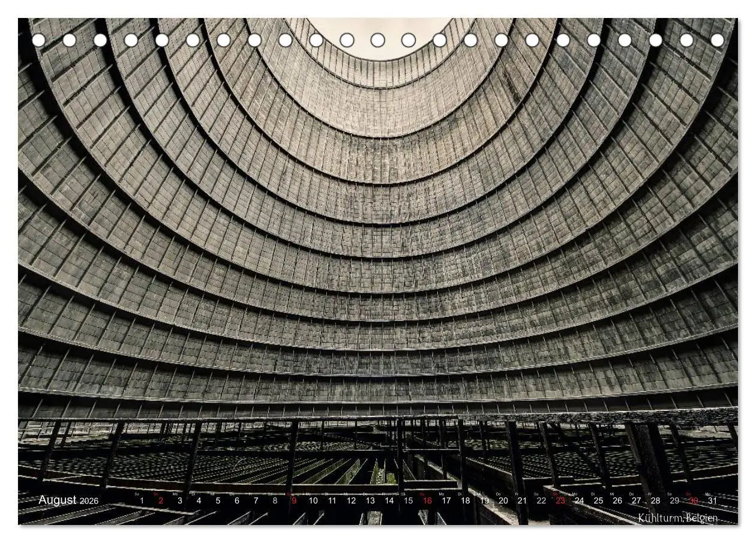Screen dimensions: 756x543
Task: Select date 10 in the calendar strip
Action: pos(313,500)
